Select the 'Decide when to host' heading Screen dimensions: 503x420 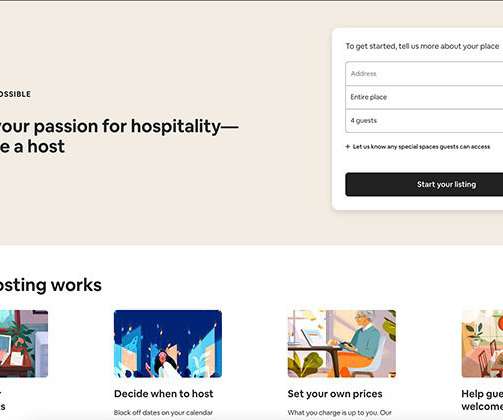[x=163, y=394]
